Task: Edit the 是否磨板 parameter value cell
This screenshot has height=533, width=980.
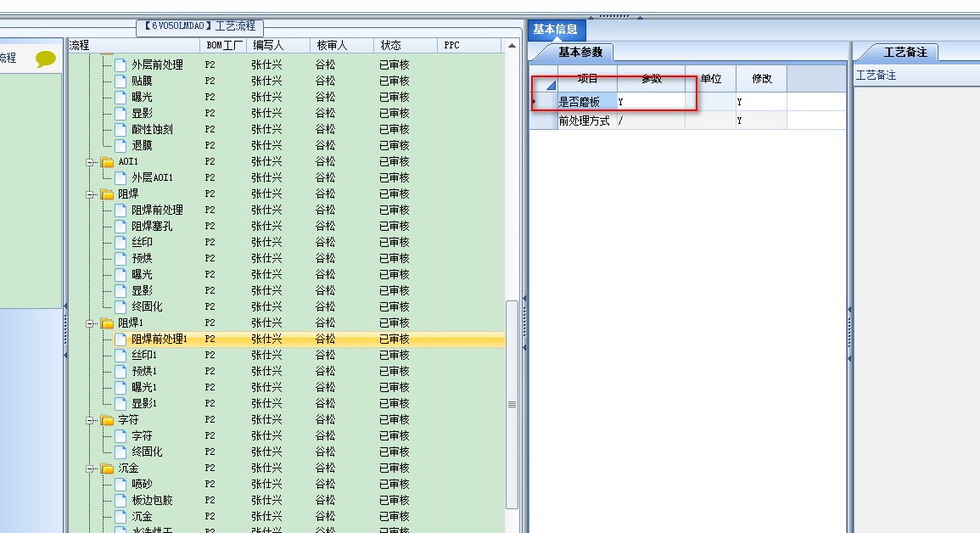Action: click(x=652, y=102)
